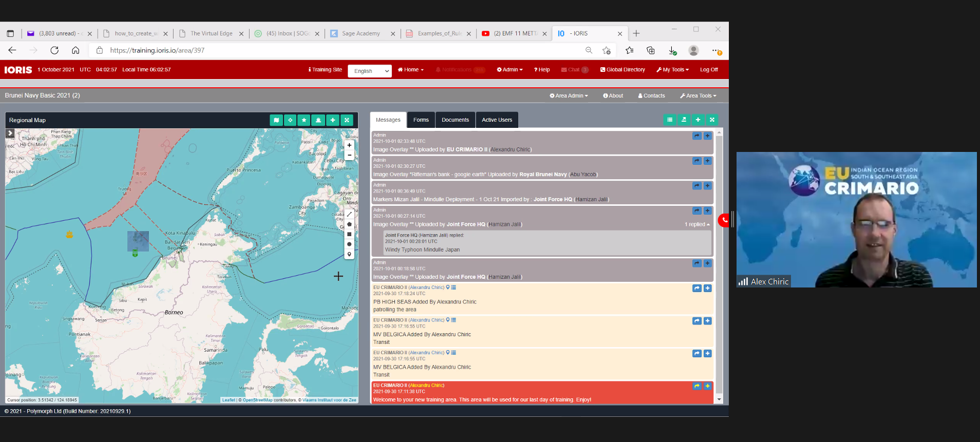
Task: Open the browser Downloads icon
Action: pos(672,50)
